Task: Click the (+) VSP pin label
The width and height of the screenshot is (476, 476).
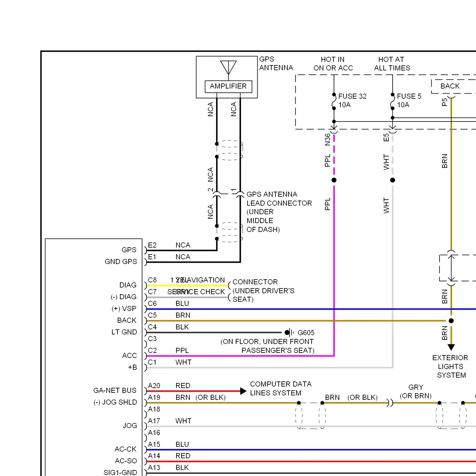Action: [x=124, y=308]
